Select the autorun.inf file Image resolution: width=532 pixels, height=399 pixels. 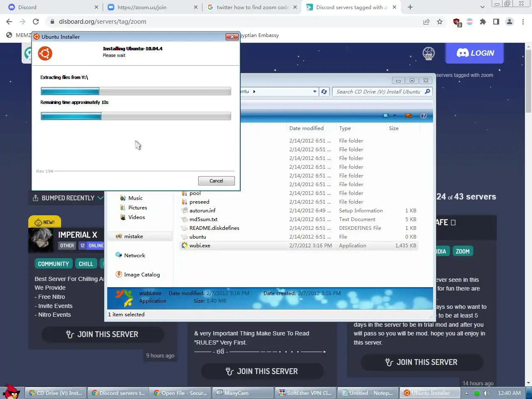pyautogui.click(x=202, y=211)
